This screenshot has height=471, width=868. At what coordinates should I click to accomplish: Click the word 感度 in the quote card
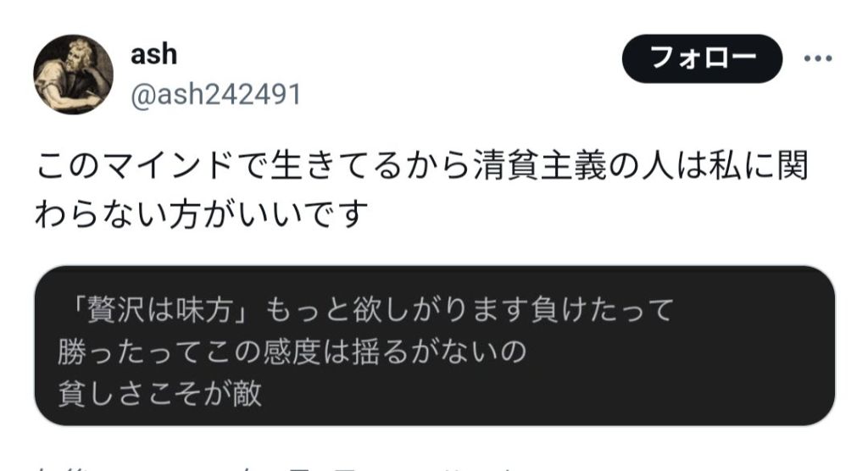pyautogui.click(x=292, y=352)
